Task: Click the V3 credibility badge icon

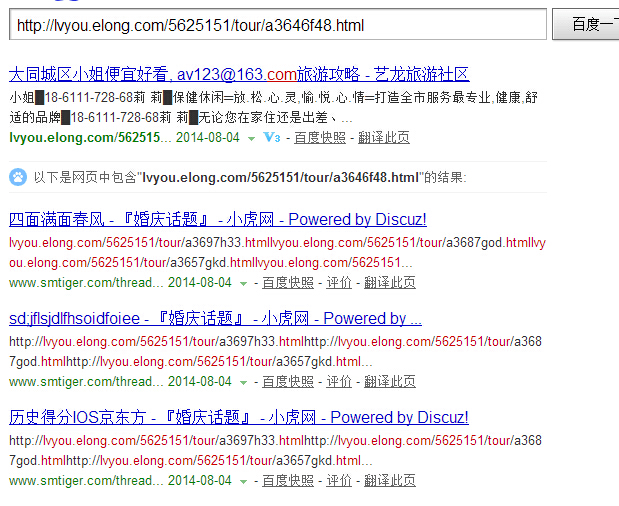Action: 272,137
